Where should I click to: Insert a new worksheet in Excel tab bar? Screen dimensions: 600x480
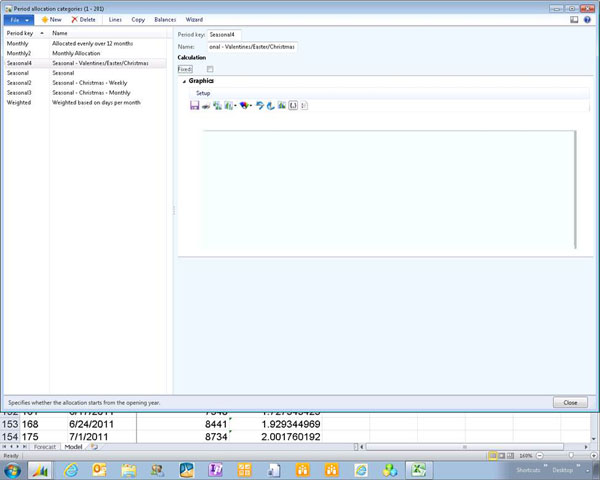[94, 447]
